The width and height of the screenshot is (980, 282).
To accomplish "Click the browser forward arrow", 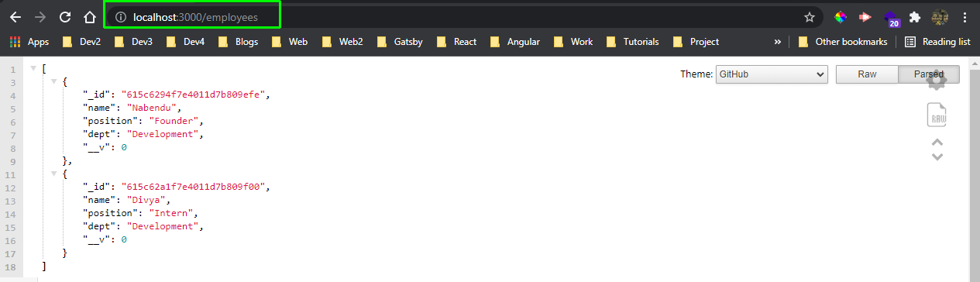I will [x=41, y=17].
